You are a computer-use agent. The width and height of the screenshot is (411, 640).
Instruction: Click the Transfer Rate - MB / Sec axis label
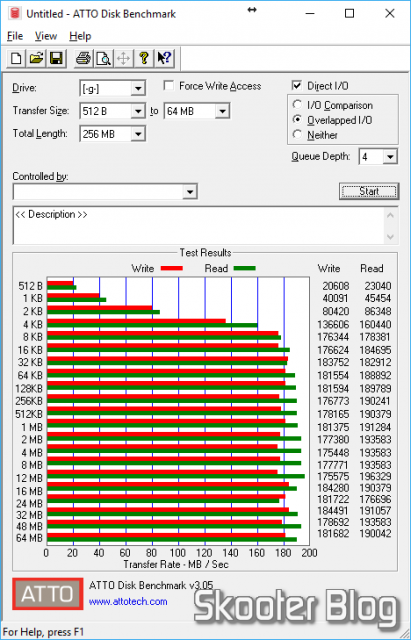click(x=176, y=564)
